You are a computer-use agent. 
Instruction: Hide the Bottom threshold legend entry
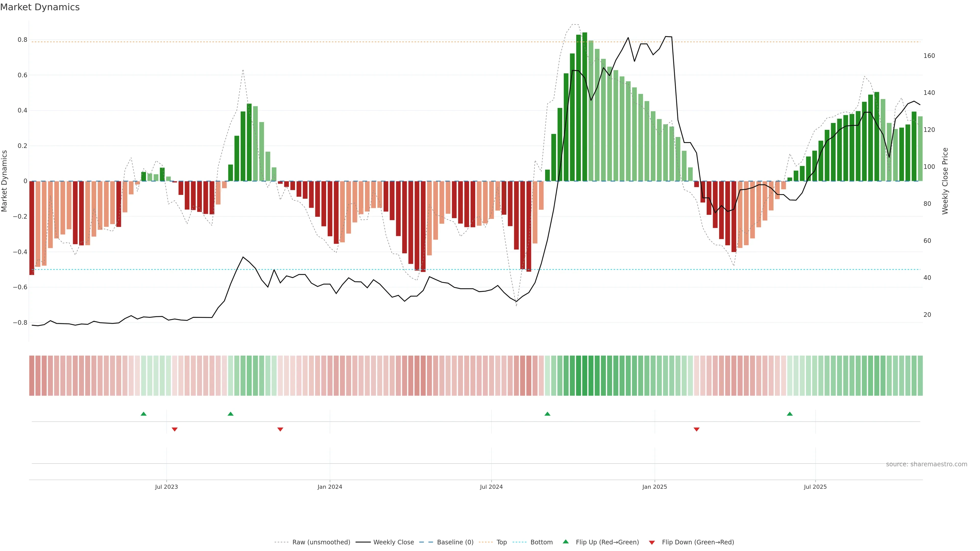click(x=541, y=542)
